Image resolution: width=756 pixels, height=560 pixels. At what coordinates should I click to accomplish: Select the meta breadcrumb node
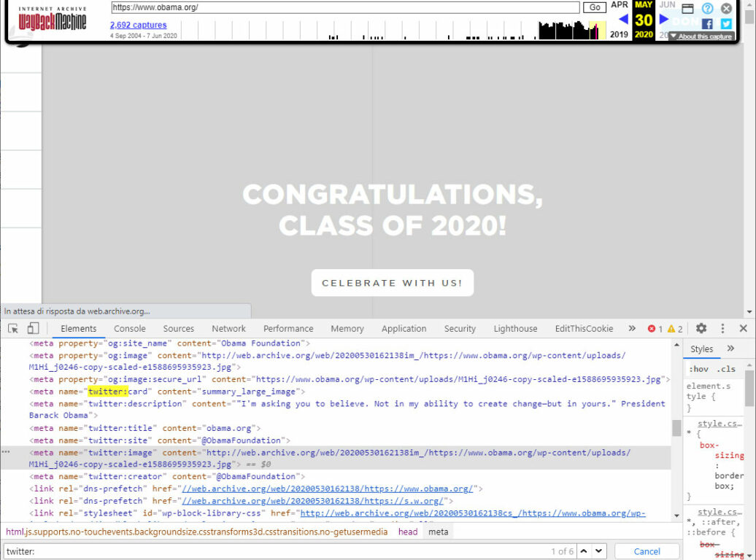click(439, 532)
